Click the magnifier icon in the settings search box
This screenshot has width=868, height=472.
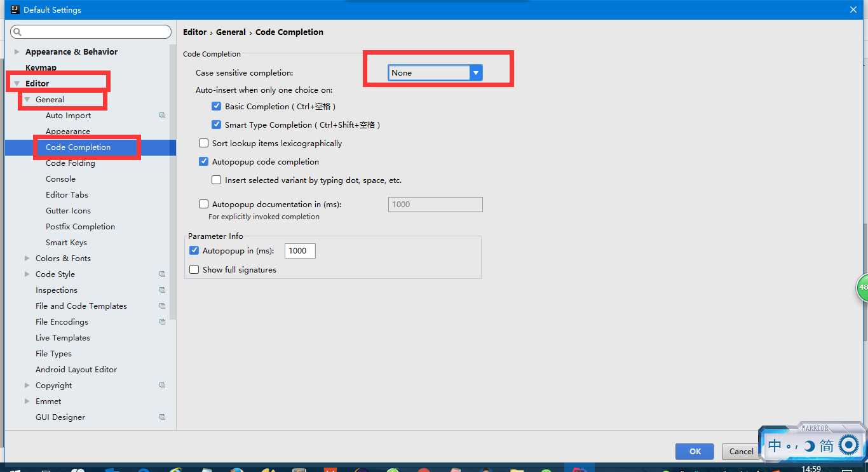[x=17, y=32]
